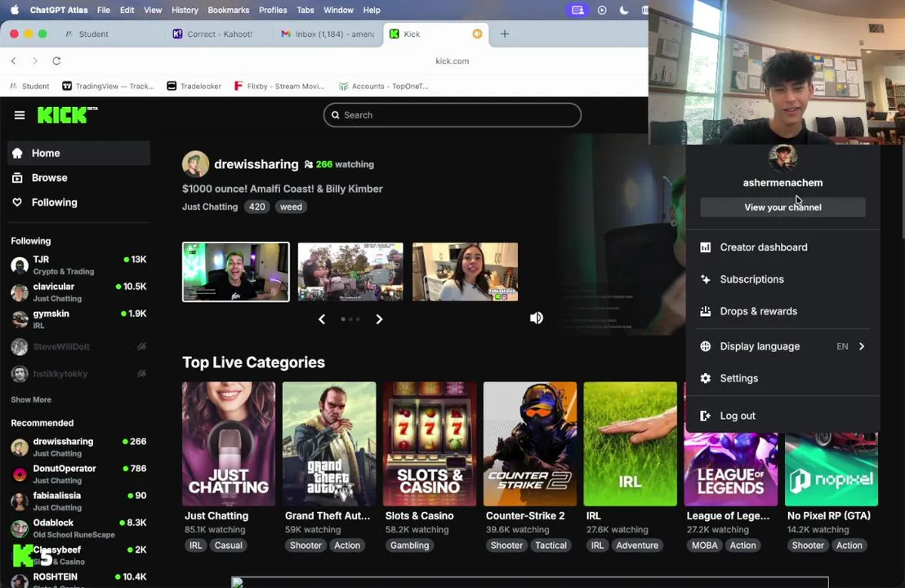Screen dimensions: 905x588
Task: Open gymskin's channel in sidebar
Action: (x=78, y=319)
